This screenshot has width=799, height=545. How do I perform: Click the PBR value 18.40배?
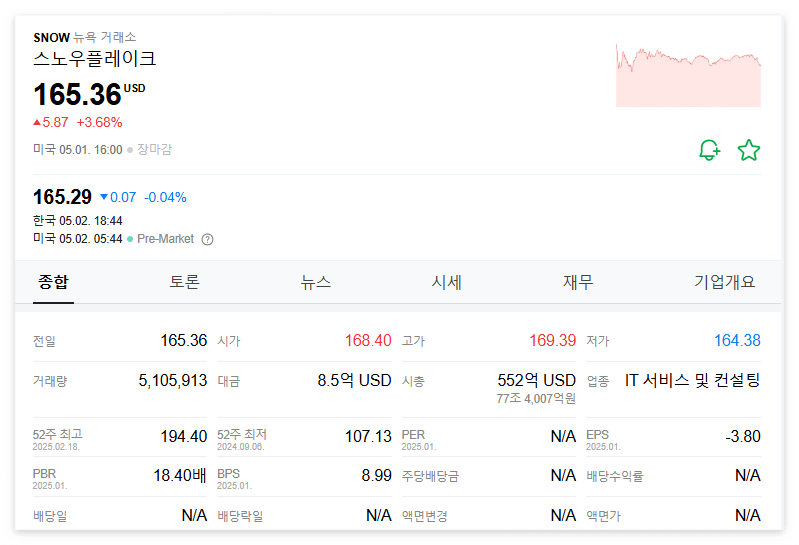(x=180, y=476)
